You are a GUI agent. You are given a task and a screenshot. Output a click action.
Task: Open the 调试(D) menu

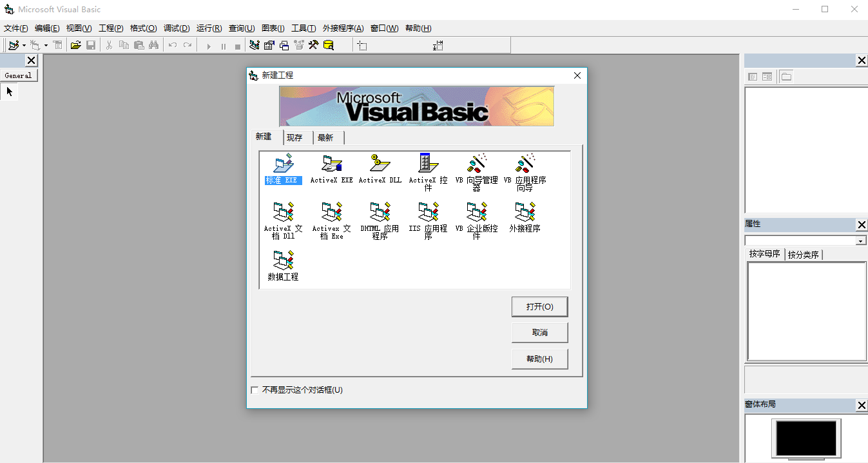click(x=177, y=28)
